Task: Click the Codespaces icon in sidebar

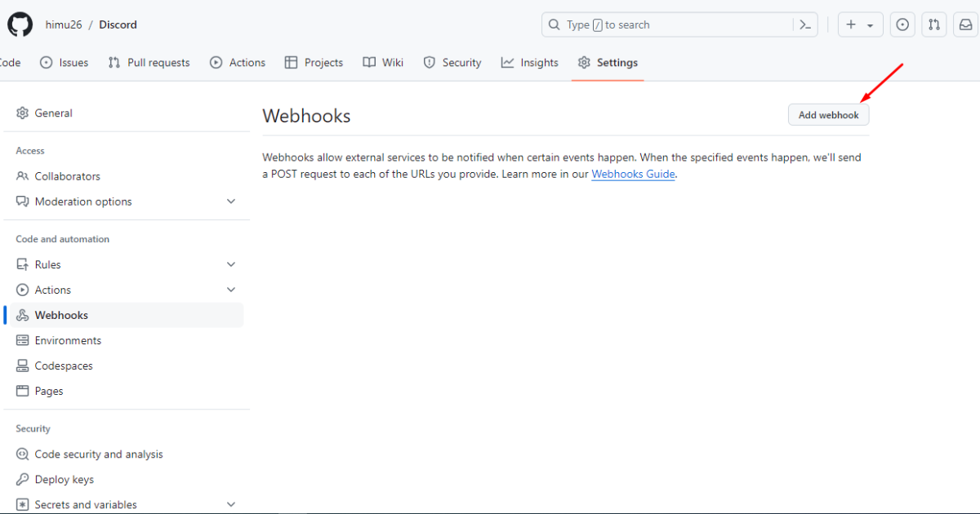Action: [23, 366]
